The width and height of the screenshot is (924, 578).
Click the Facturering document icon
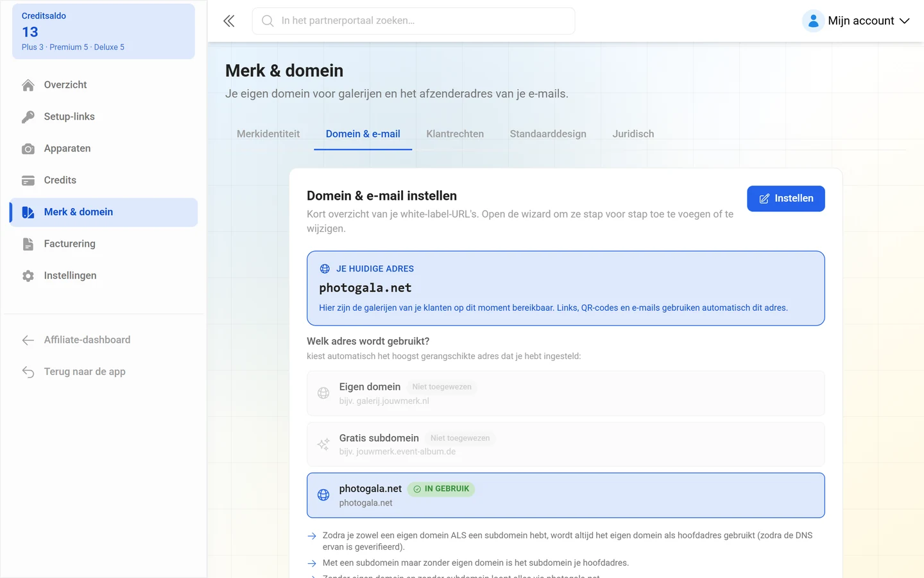(x=28, y=244)
